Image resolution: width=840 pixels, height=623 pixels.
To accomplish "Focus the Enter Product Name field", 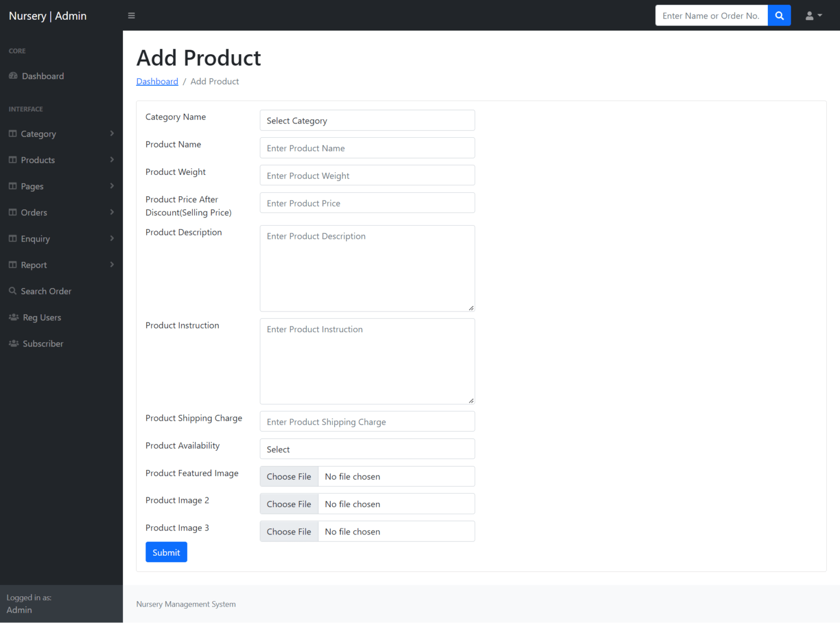I will point(367,148).
